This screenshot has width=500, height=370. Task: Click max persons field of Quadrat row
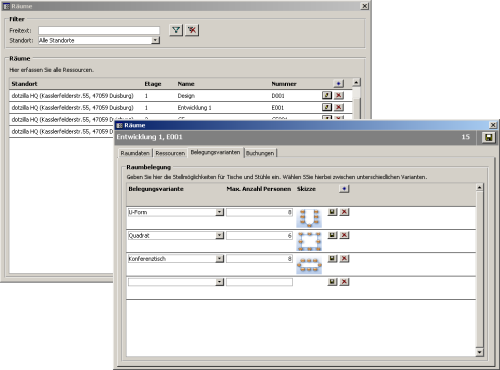tap(259, 236)
